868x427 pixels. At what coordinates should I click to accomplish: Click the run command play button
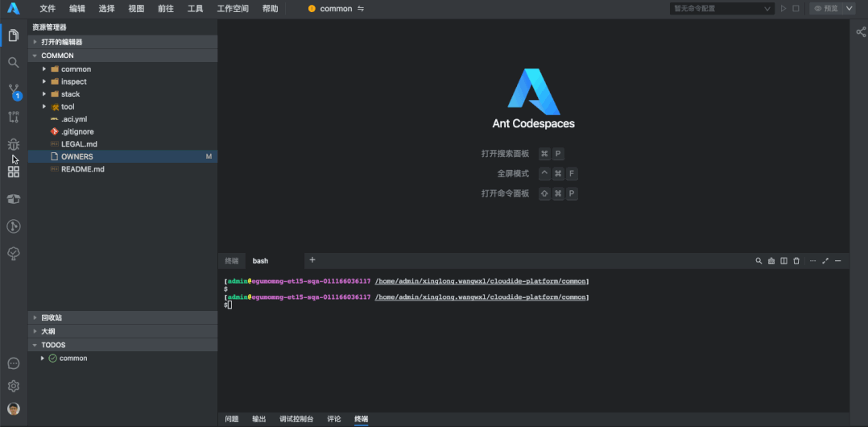[783, 9]
